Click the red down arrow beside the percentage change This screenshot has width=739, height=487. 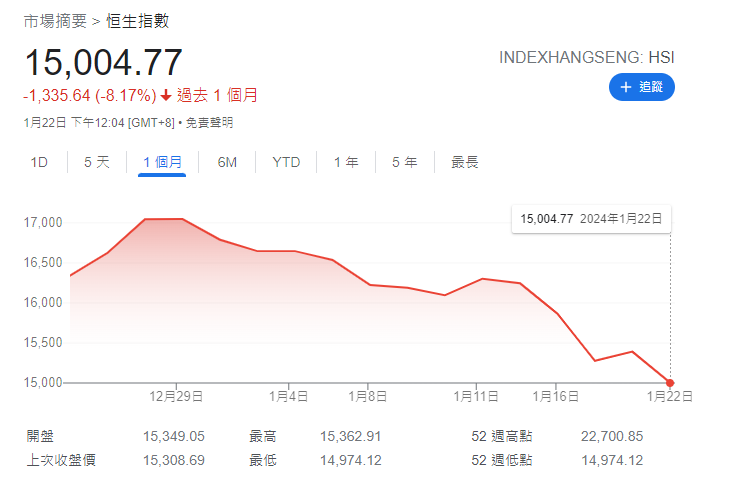(166, 96)
